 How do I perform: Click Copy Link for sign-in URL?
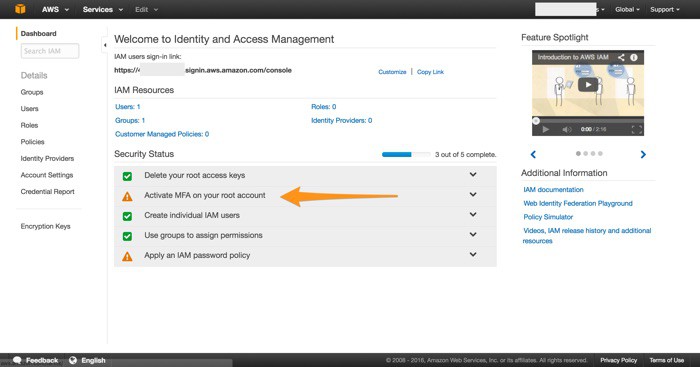coord(430,72)
